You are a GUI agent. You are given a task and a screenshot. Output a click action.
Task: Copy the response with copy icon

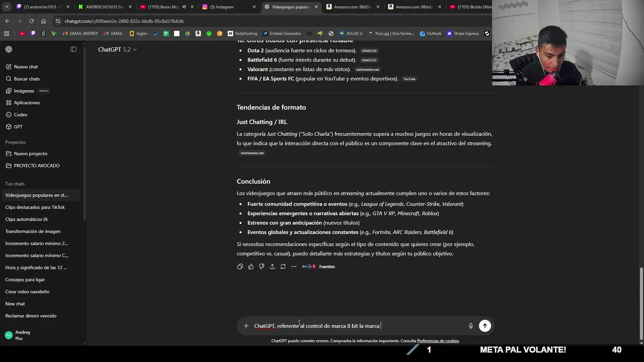[240, 266]
